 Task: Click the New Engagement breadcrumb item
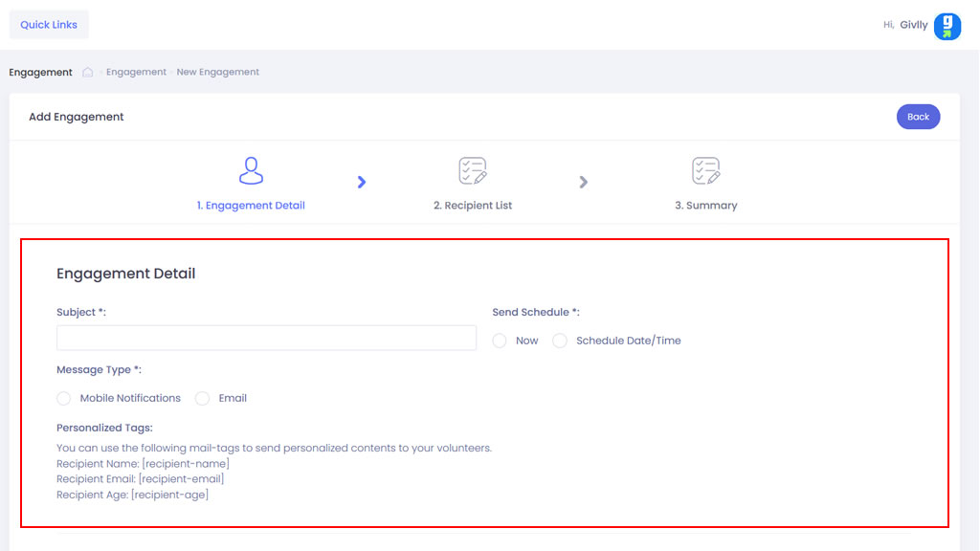click(218, 73)
